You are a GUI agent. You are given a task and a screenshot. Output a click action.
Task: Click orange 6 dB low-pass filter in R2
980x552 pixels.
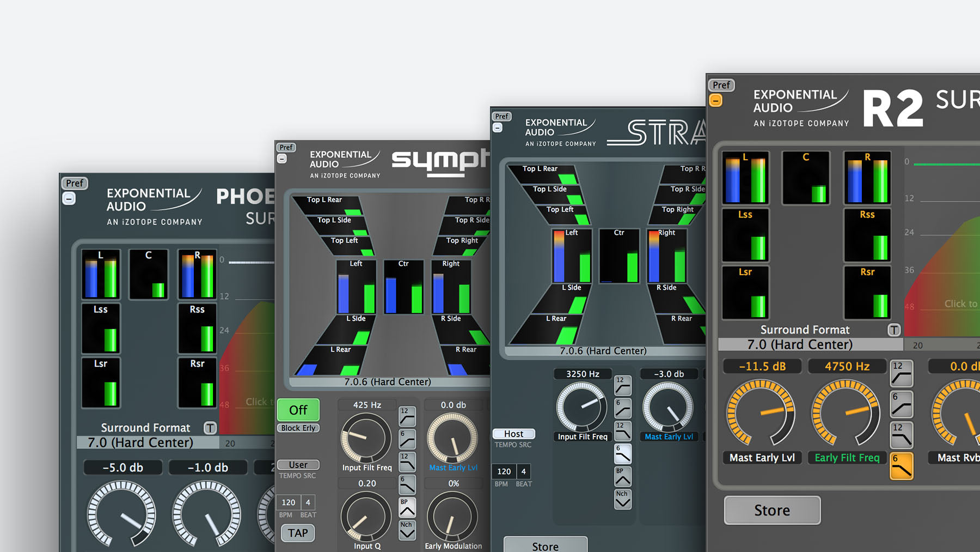pyautogui.click(x=901, y=466)
